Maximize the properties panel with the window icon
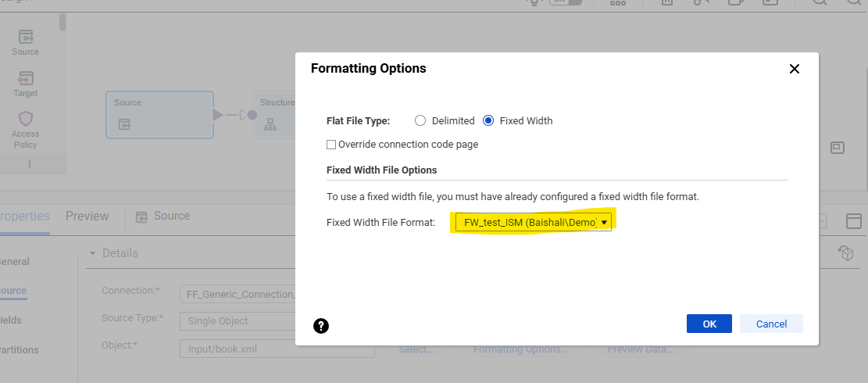 tap(854, 221)
